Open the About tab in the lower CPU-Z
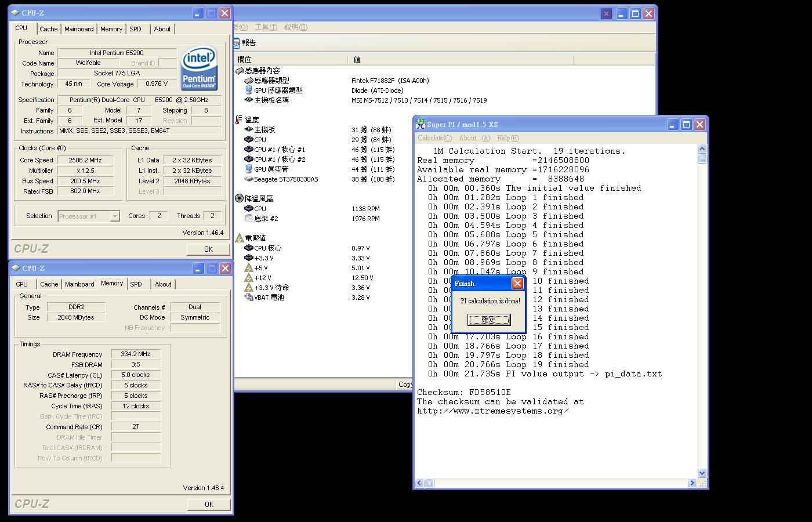 tap(163, 284)
